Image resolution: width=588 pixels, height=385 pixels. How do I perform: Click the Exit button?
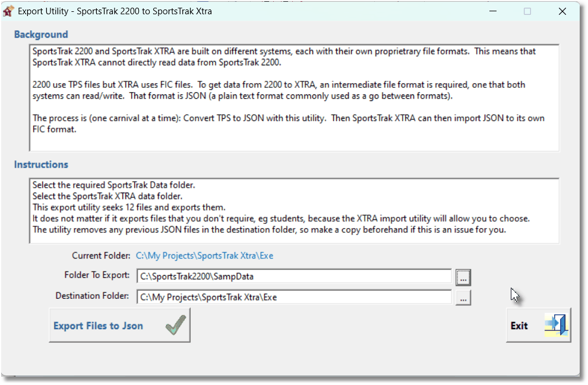pyautogui.click(x=539, y=326)
